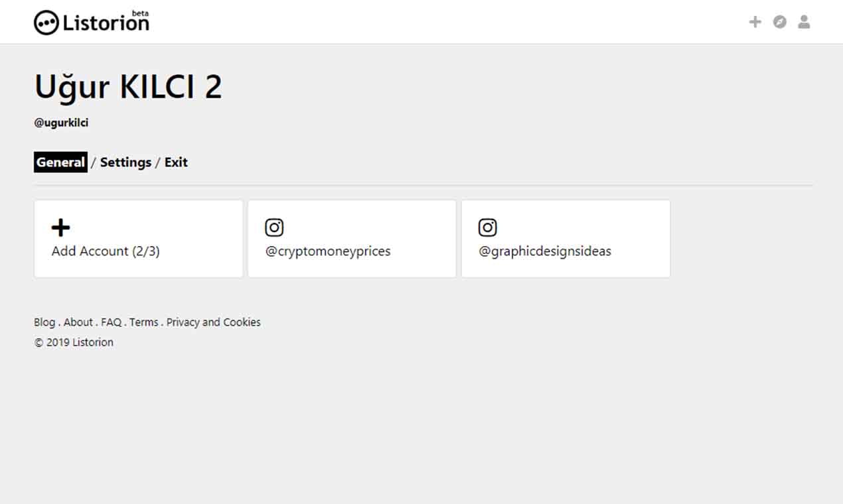Click the Listorion logo icon
This screenshot has height=504, width=843.
[46, 23]
